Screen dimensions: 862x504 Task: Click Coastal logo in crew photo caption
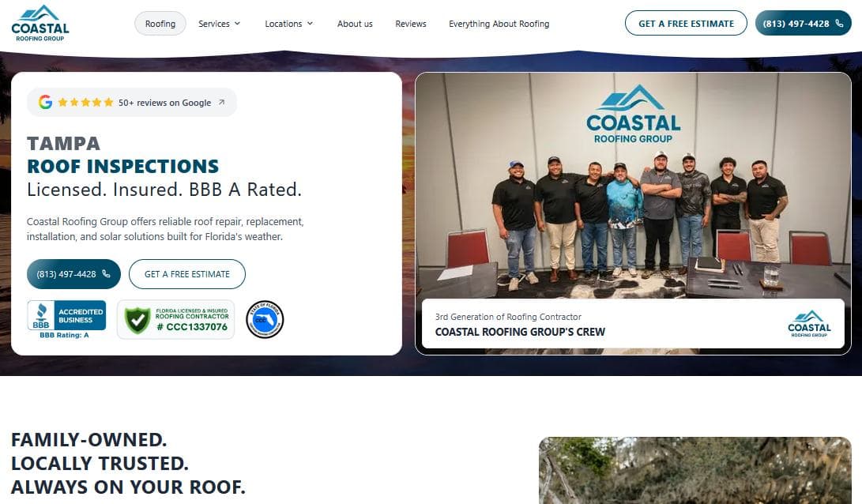click(x=809, y=323)
